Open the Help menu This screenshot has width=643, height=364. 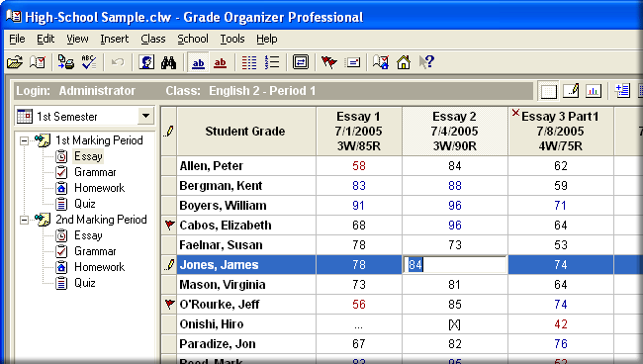[x=267, y=39]
